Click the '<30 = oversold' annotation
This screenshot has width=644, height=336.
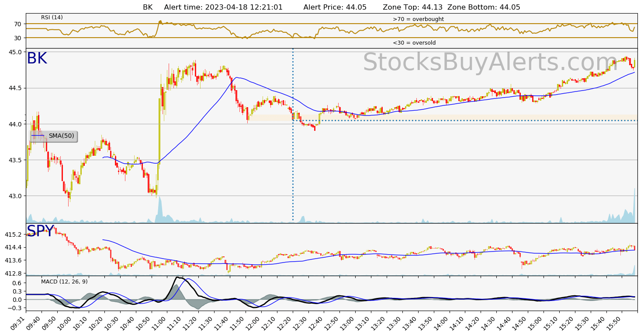pos(414,43)
